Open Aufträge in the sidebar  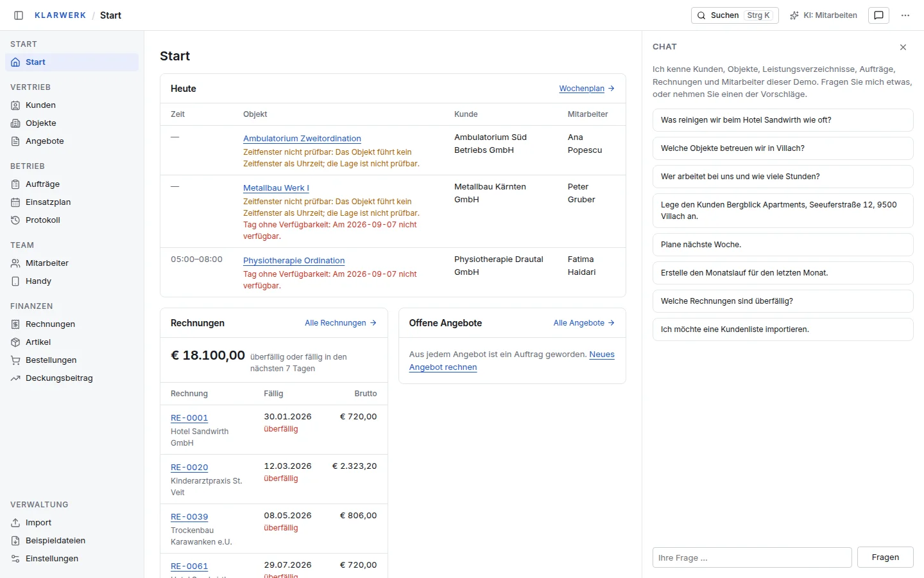(72, 184)
